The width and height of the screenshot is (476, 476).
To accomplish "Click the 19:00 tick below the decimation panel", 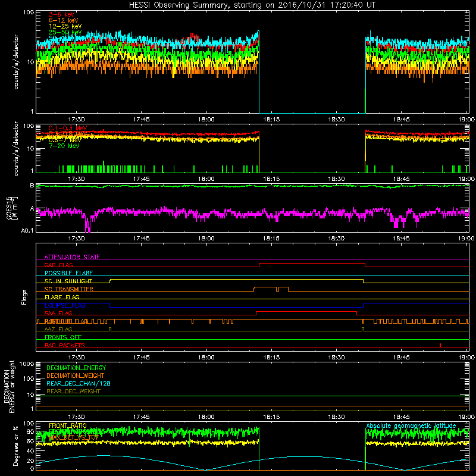I will pyautogui.click(x=466, y=417).
